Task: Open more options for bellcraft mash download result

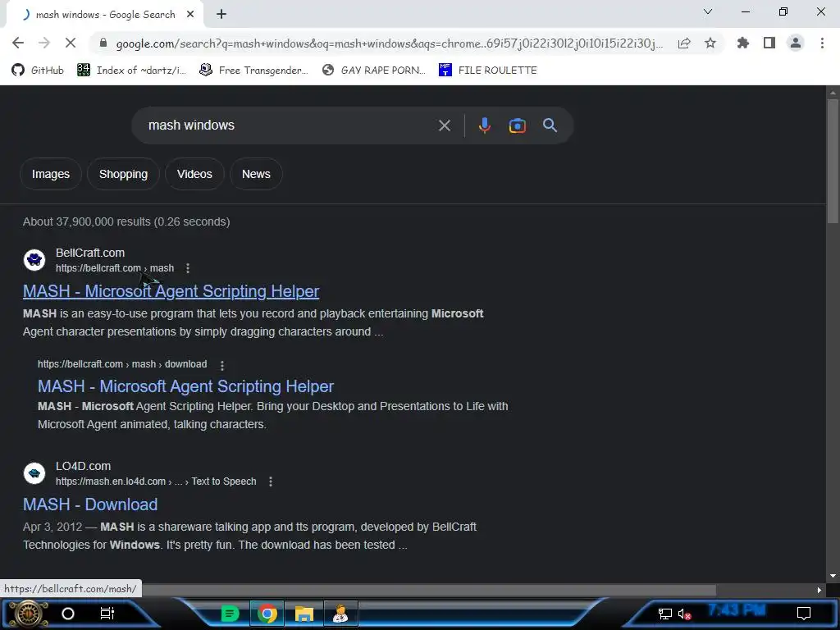Action: pyautogui.click(x=222, y=365)
